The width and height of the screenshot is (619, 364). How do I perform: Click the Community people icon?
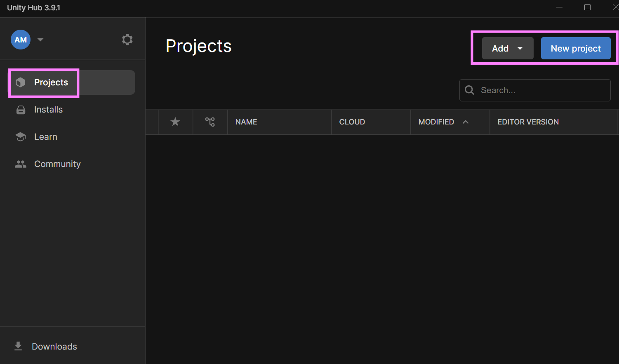pos(21,164)
